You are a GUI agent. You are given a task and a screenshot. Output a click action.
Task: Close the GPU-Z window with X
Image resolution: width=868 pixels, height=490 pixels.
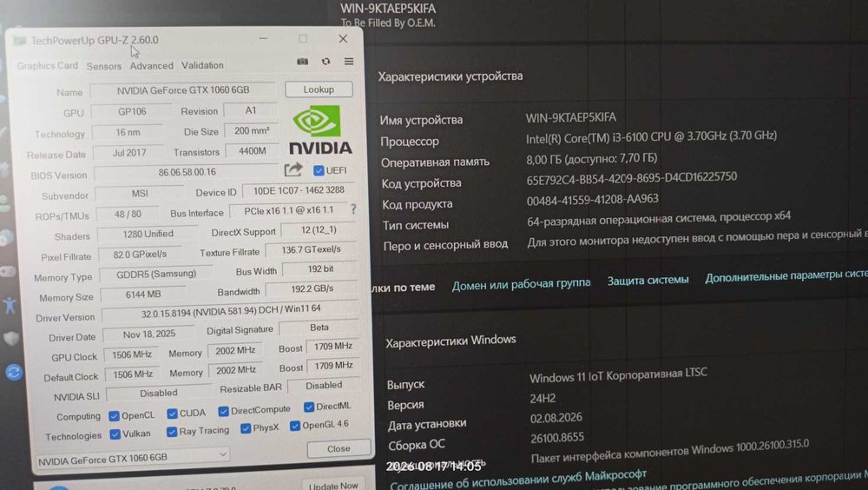click(343, 38)
